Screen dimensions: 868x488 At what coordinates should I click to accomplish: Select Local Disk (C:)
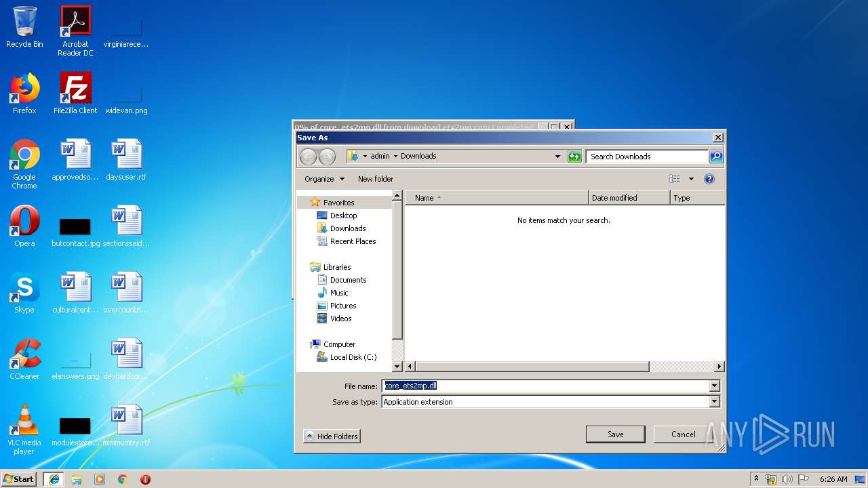click(353, 357)
